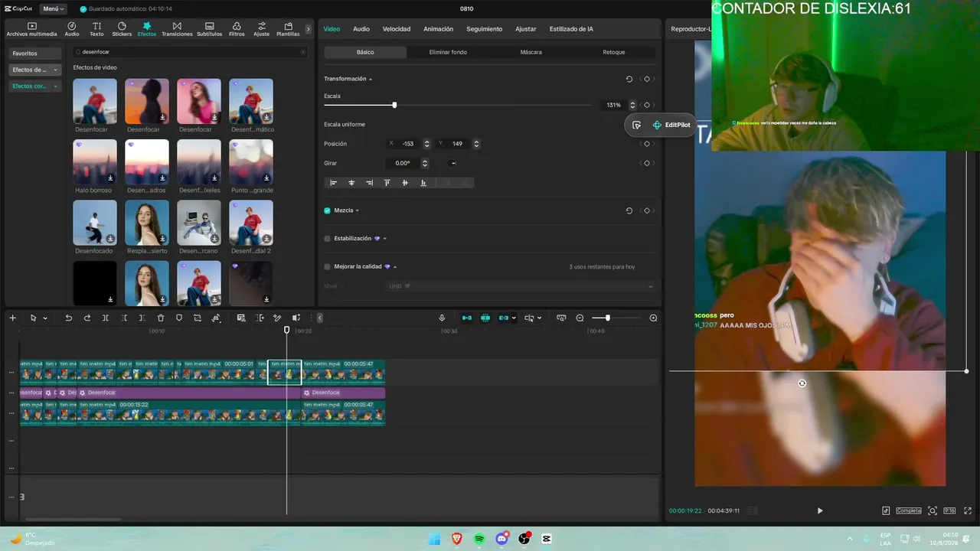This screenshot has width=980, height=551.
Task: Add a keyframe for Girar
Action: pyautogui.click(x=647, y=163)
